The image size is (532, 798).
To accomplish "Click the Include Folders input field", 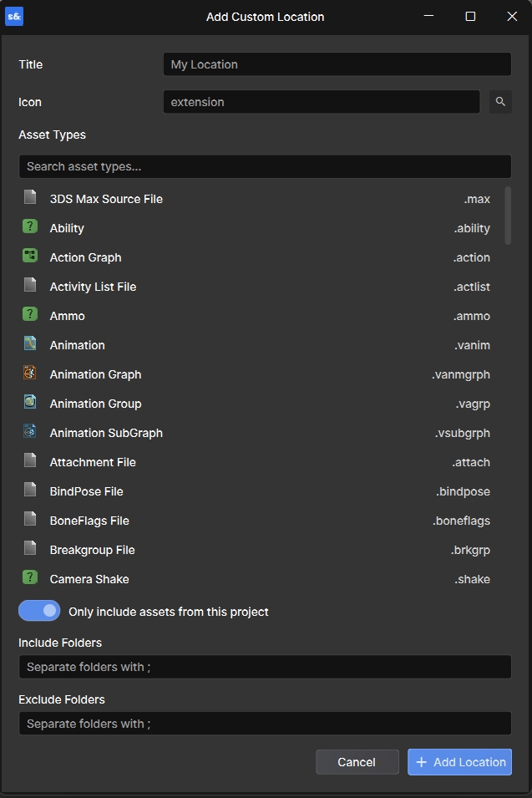I will tap(265, 667).
